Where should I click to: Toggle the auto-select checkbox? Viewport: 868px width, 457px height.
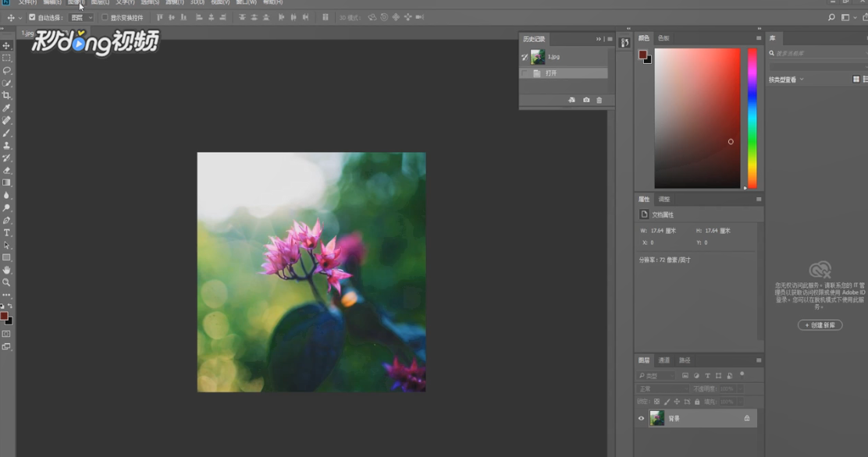click(x=32, y=17)
